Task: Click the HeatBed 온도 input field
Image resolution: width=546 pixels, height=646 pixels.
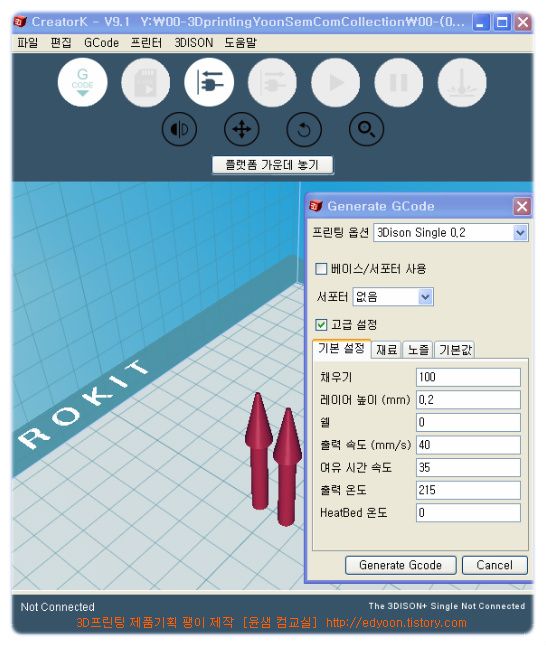Action: 468,513
